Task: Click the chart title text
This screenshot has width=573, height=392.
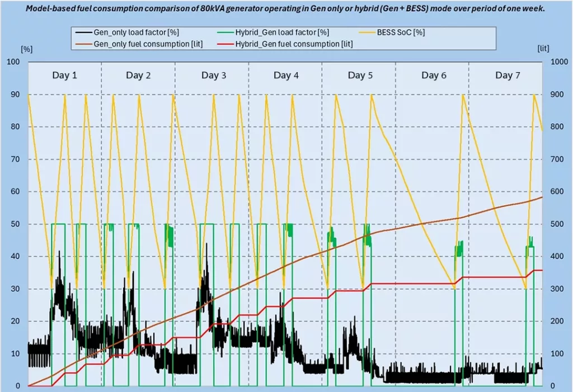Action: click(x=286, y=8)
